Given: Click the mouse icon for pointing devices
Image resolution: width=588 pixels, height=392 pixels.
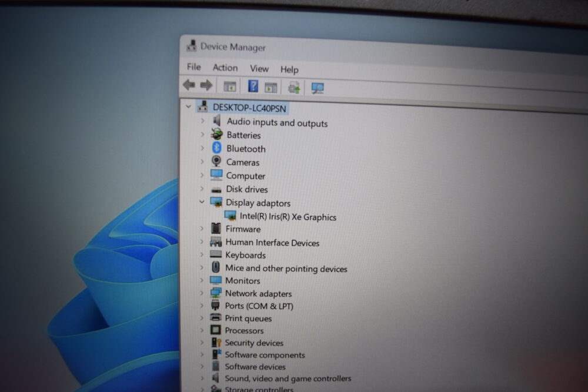Looking at the screenshot, I should (216, 267).
